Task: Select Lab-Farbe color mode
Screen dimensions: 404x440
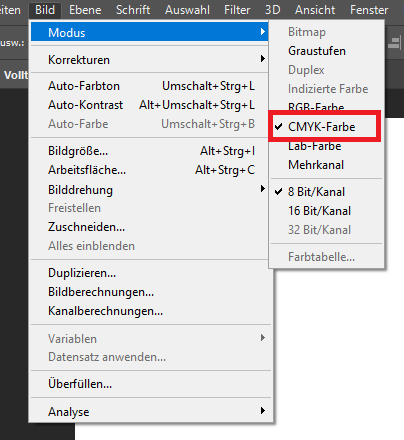Action: point(327,146)
